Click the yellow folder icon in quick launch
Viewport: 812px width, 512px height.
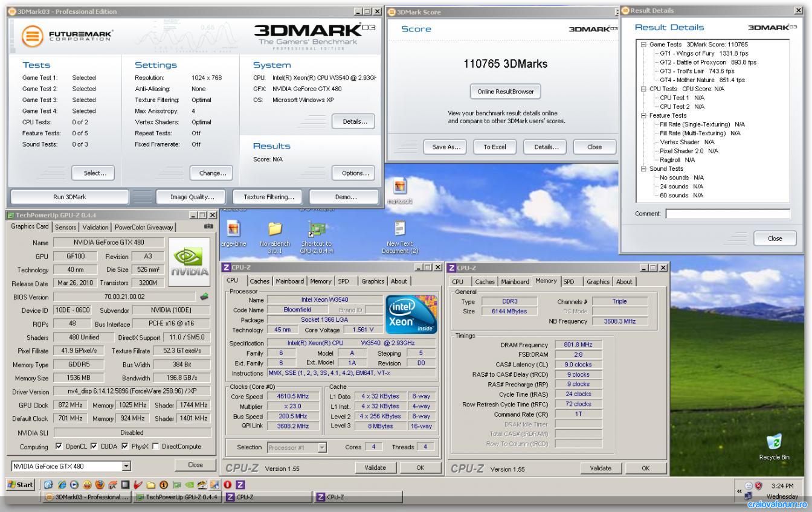tap(151, 485)
